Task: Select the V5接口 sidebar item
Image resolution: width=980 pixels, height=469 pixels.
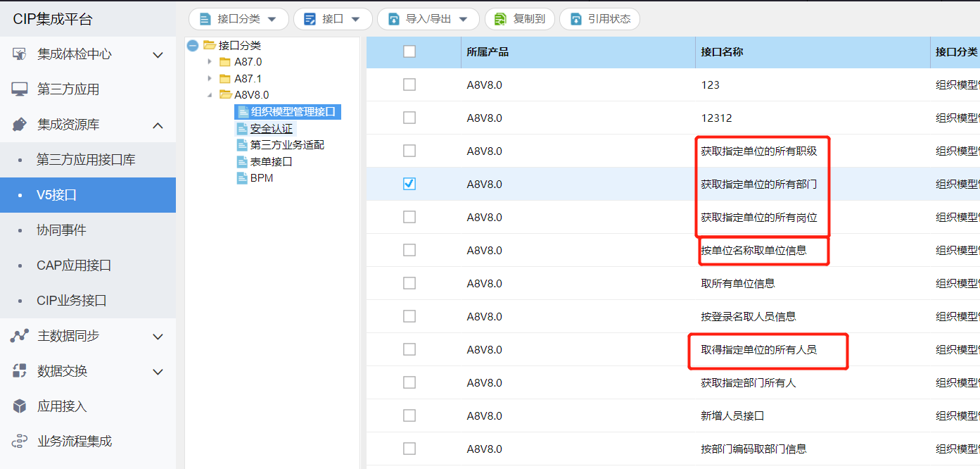Action: 88,195
